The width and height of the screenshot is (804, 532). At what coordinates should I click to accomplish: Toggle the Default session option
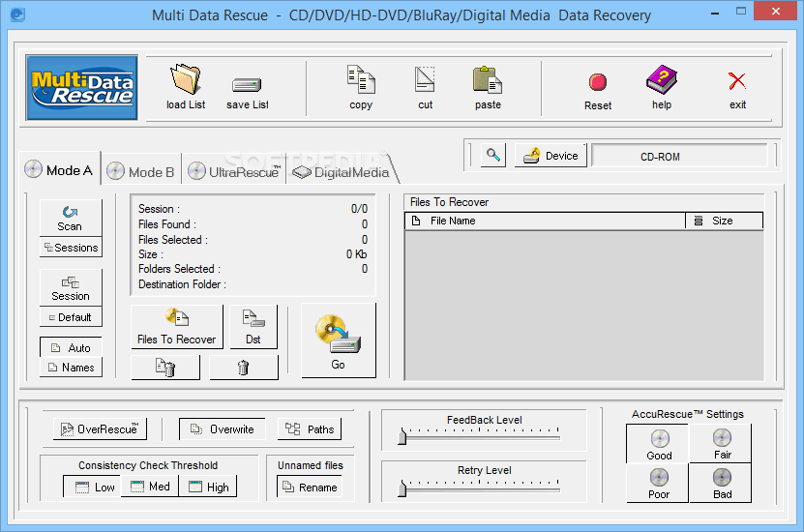coord(71,317)
